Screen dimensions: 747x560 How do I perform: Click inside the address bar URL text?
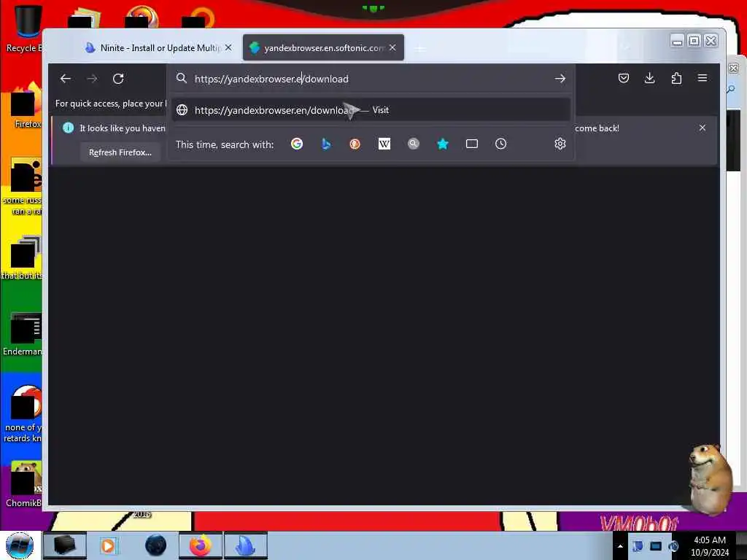[x=271, y=79]
